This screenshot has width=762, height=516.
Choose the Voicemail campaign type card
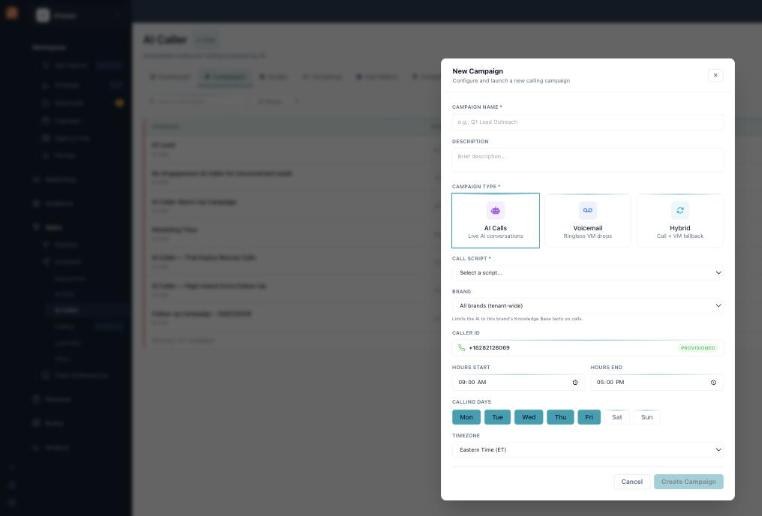(x=588, y=221)
